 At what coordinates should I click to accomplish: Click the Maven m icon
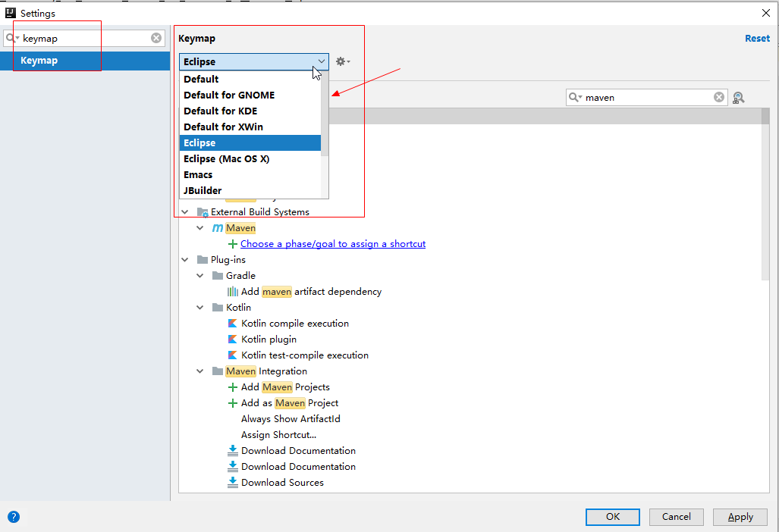[x=218, y=228]
